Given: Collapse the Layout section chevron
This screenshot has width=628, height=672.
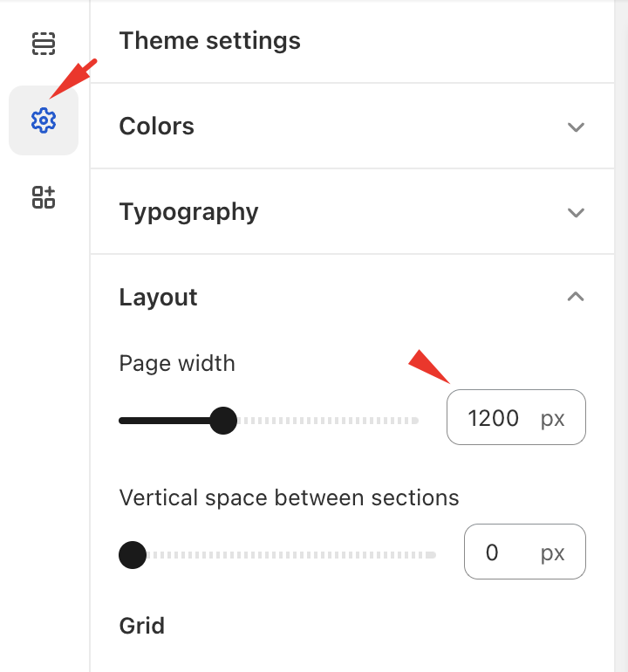Looking at the screenshot, I should (575, 297).
